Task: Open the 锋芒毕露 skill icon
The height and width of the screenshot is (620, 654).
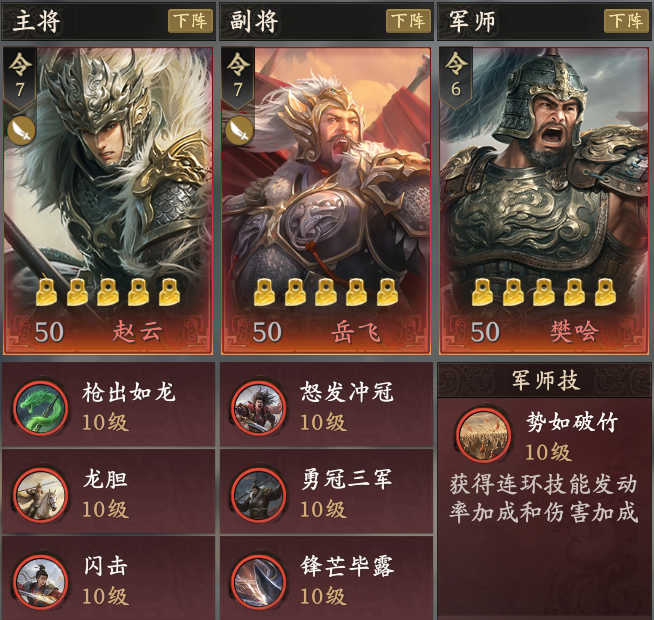Action: pyautogui.click(x=259, y=582)
